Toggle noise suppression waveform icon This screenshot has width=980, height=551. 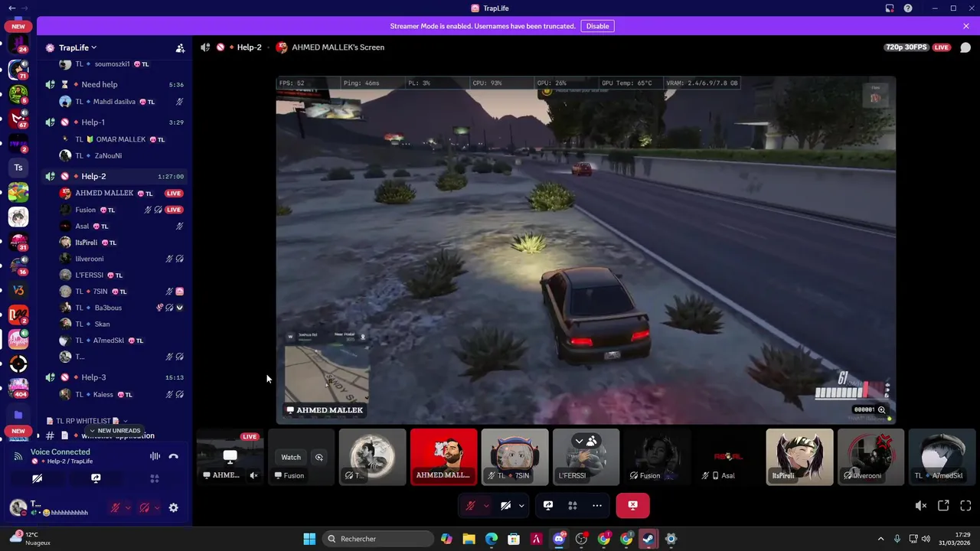tap(155, 456)
